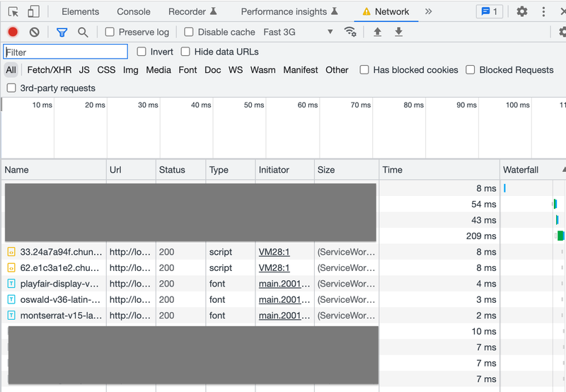Switch to Performance insights tab
566x392 pixels.
click(x=289, y=11)
